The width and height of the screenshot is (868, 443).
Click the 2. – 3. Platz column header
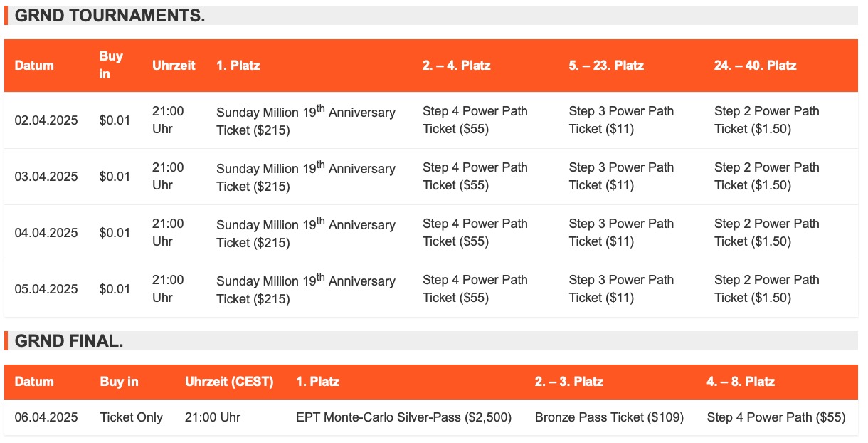(x=568, y=382)
